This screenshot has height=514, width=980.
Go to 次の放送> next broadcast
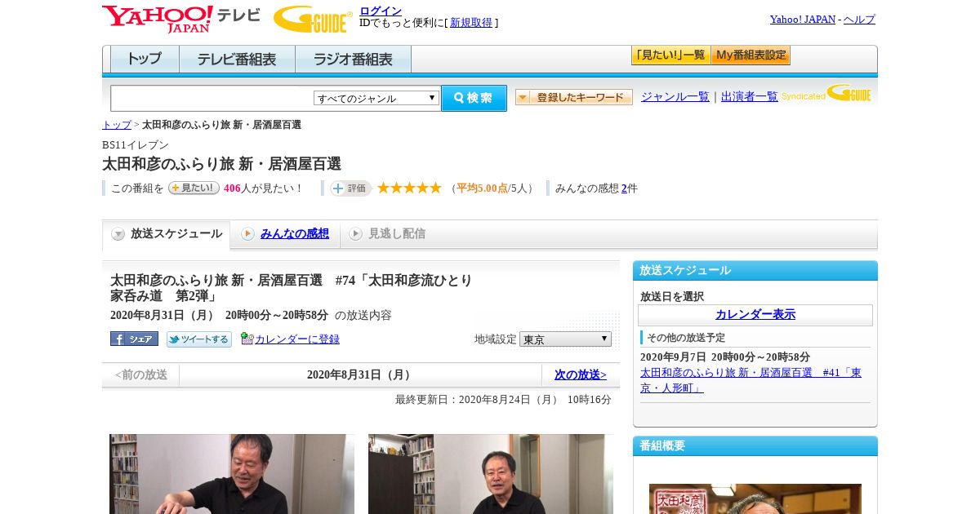(581, 375)
